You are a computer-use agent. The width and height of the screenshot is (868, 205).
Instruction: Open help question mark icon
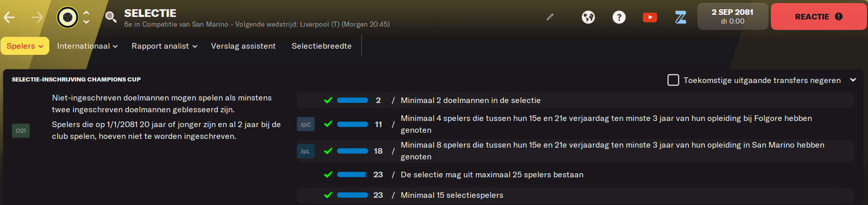pos(619,17)
